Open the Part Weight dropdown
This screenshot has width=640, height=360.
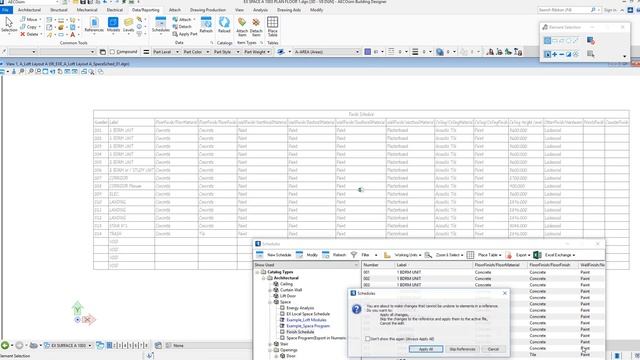click(x=257, y=52)
